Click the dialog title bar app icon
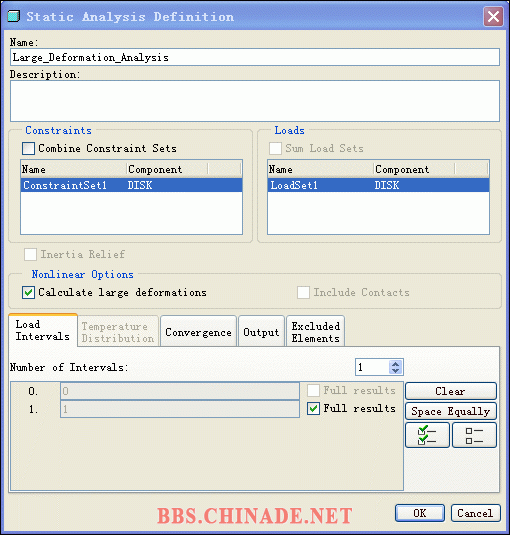510x535 pixels. click(x=14, y=16)
